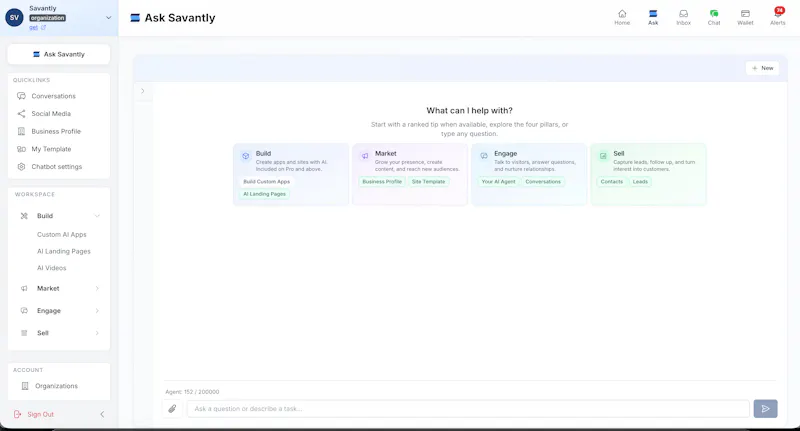Expand the Market section chevron
800x431 pixels.
pos(97,289)
